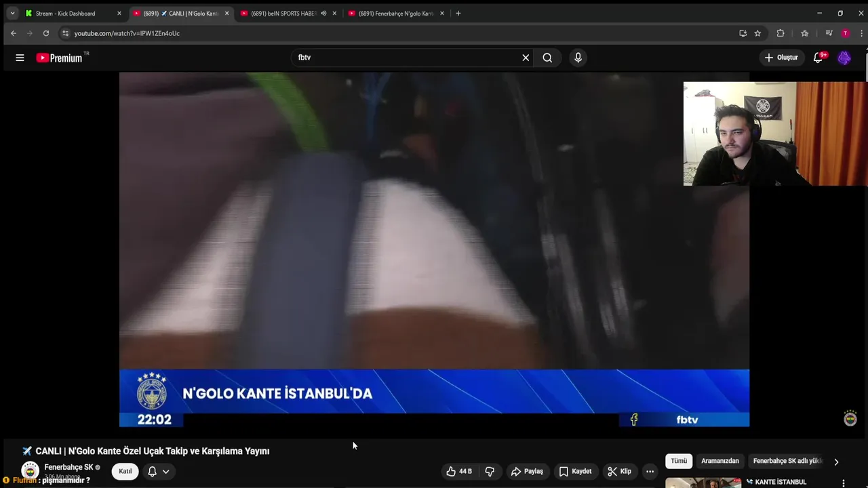Open the bookmarks star in the toolbar

804,33
